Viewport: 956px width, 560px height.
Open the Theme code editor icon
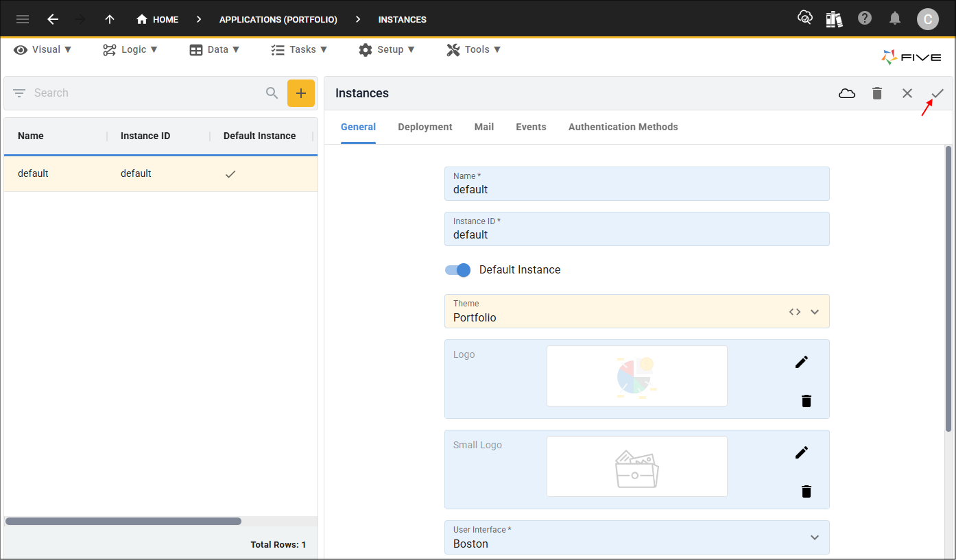pyautogui.click(x=795, y=312)
